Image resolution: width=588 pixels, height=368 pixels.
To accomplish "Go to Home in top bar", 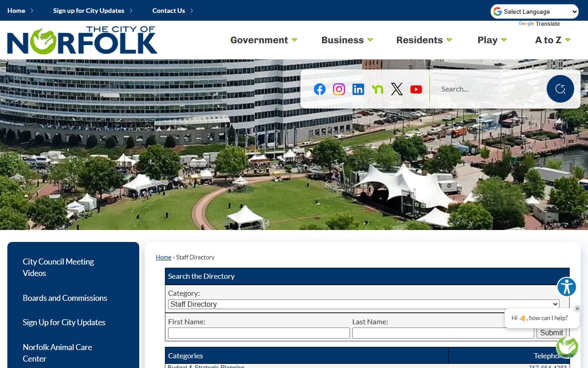I will (17, 11).
